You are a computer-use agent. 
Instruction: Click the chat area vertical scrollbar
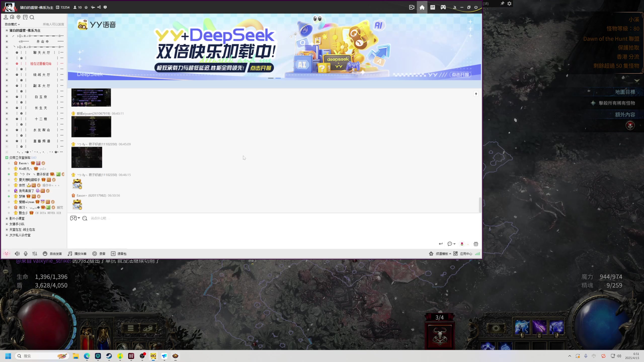[x=480, y=205]
